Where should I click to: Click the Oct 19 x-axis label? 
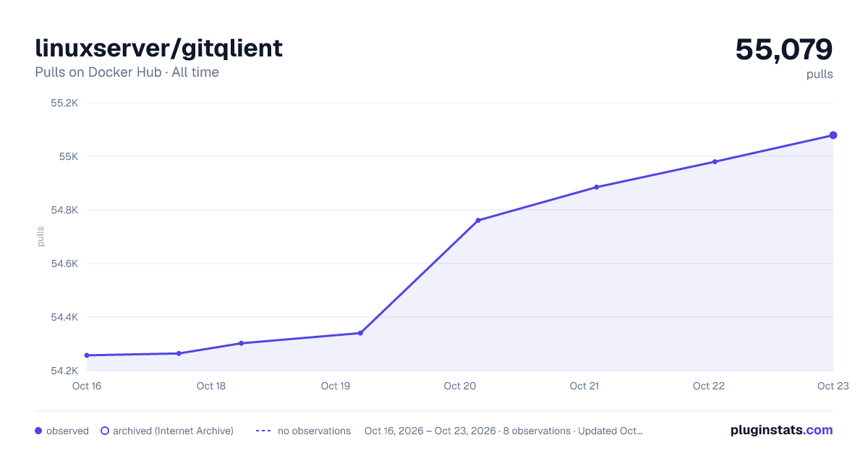click(336, 386)
